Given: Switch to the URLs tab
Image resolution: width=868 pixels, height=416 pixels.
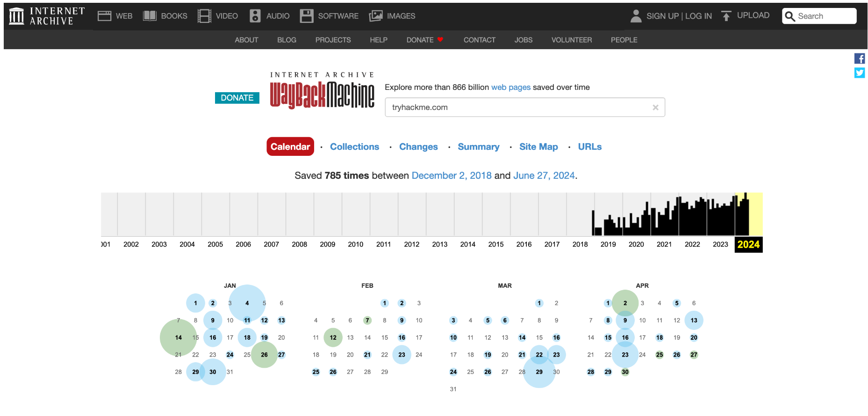Looking at the screenshot, I should coord(590,146).
